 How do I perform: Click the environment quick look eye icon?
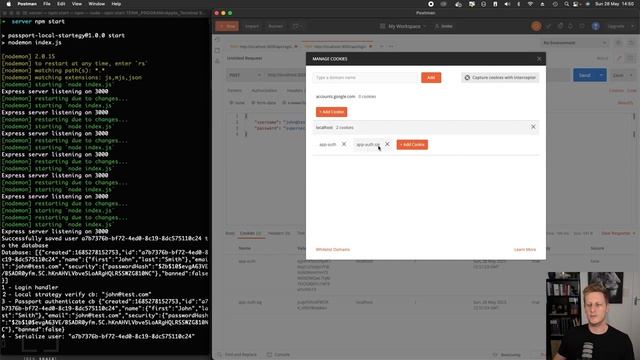(619, 43)
